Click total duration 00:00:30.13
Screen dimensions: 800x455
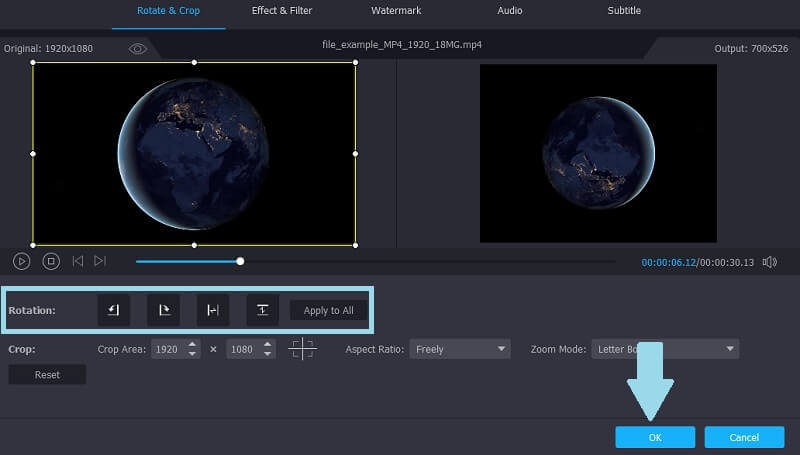[727, 262]
